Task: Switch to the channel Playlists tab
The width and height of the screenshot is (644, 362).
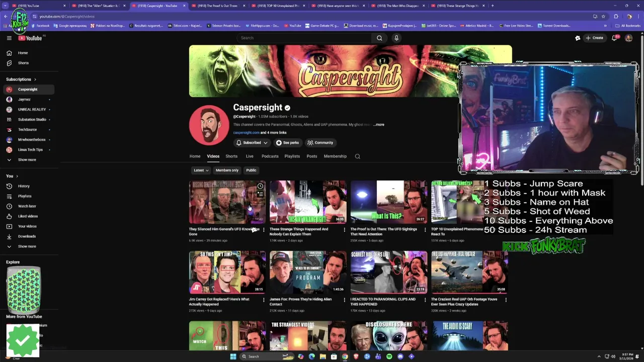Action: tap(292, 156)
